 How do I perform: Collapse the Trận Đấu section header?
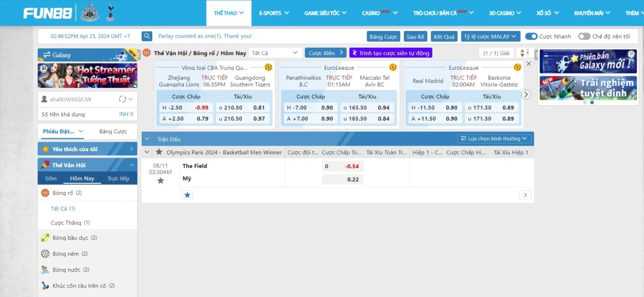point(147,139)
